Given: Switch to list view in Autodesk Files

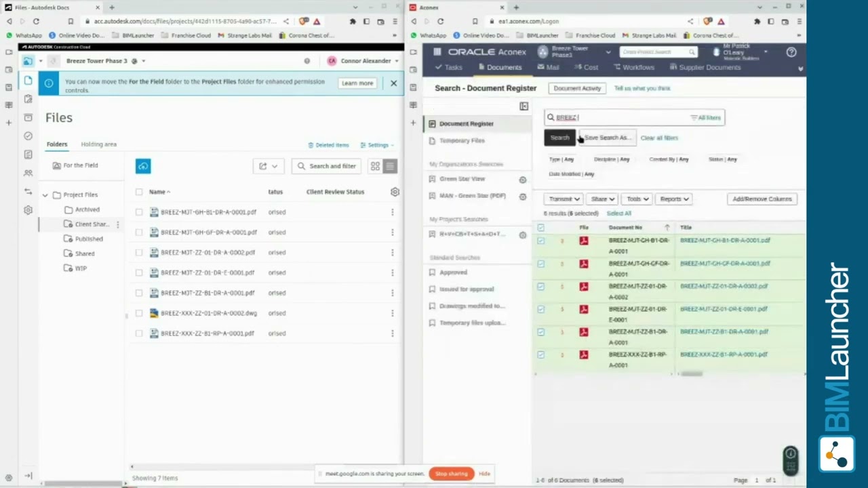Looking at the screenshot, I should tap(390, 166).
